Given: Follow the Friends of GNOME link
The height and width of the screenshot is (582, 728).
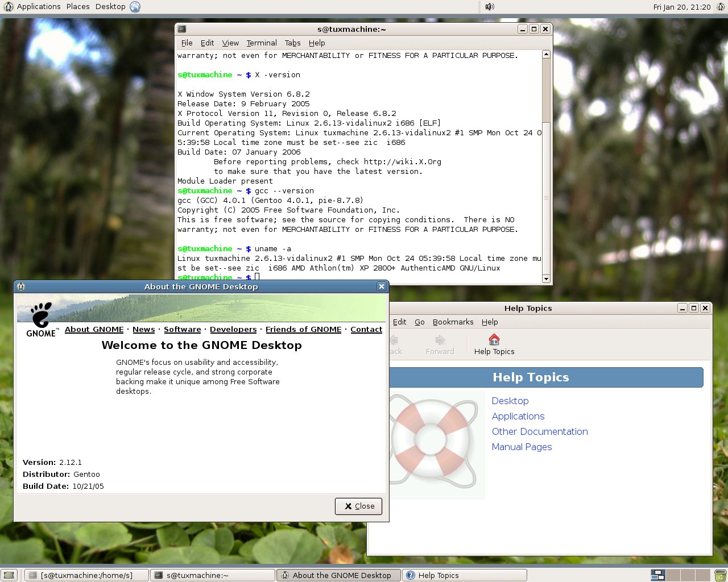Looking at the screenshot, I should pos(304,330).
